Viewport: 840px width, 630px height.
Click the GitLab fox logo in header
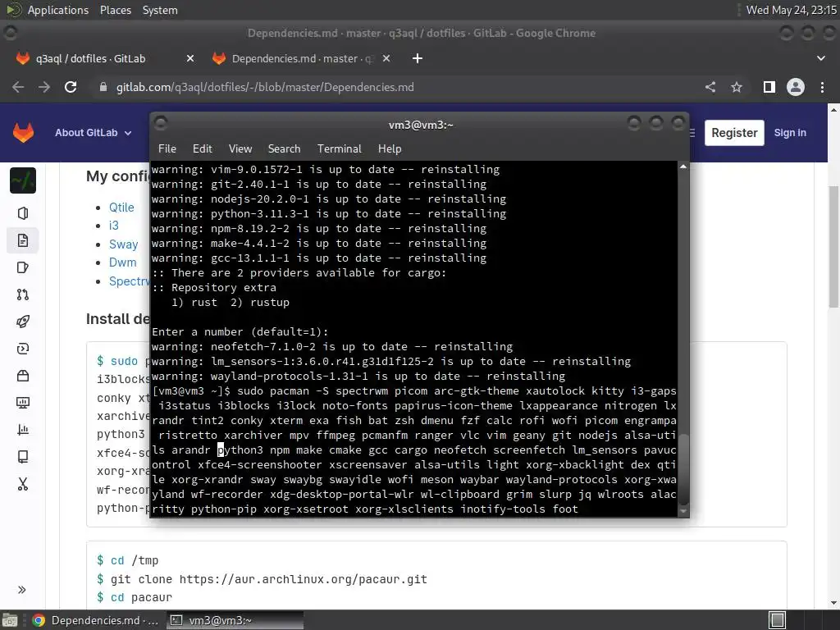click(23, 132)
